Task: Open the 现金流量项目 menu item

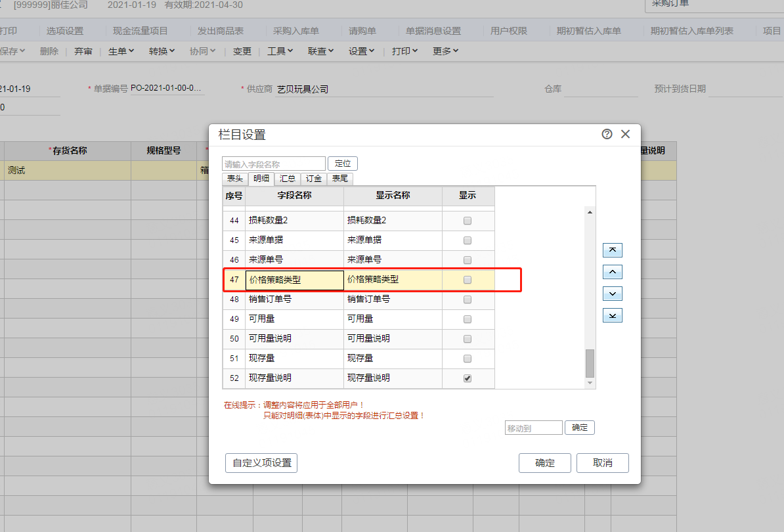Action: 140,31
